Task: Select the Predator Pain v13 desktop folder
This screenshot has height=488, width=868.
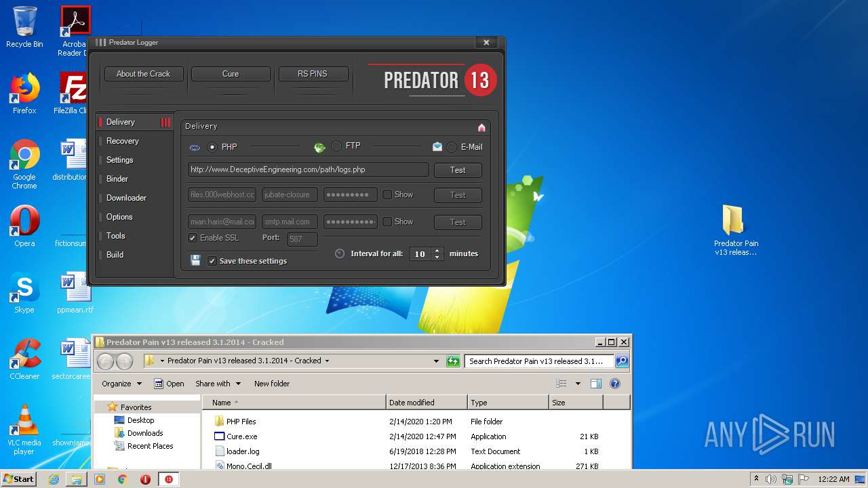Action: (x=736, y=230)
